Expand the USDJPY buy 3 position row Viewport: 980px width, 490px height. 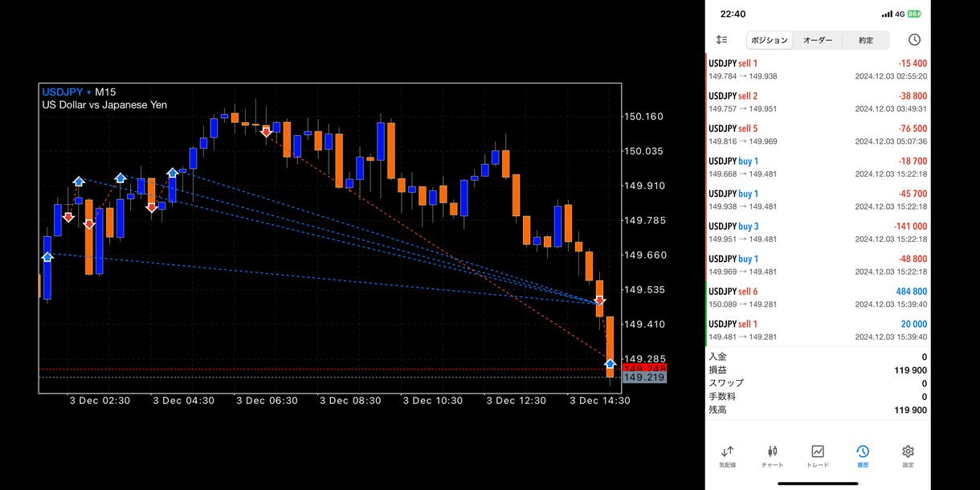tap(818, 232)
